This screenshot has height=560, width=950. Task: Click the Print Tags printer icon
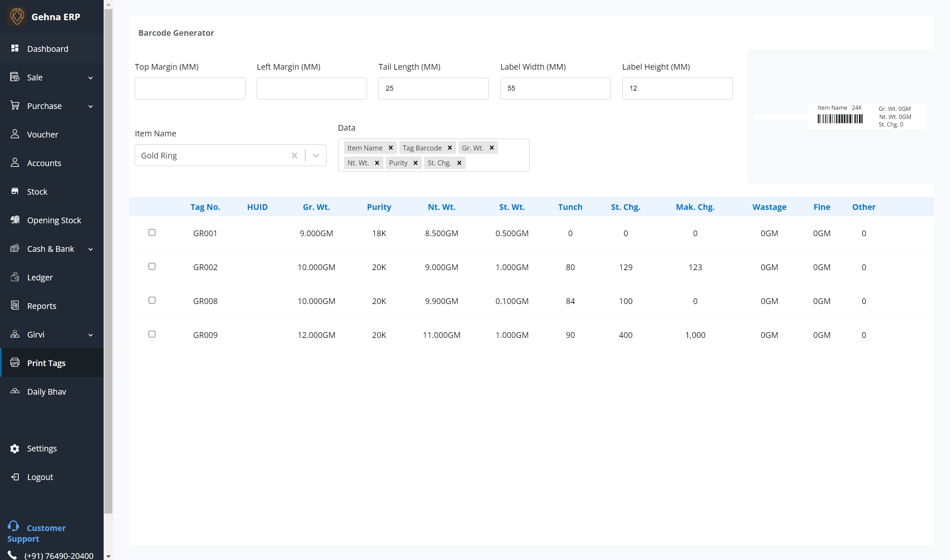pyautogui.click(x=15, y=363)
